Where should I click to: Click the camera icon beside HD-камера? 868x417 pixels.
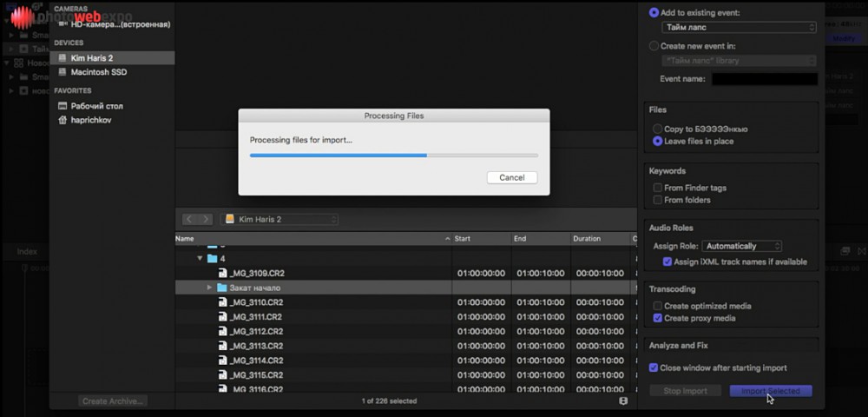point(62,24)
